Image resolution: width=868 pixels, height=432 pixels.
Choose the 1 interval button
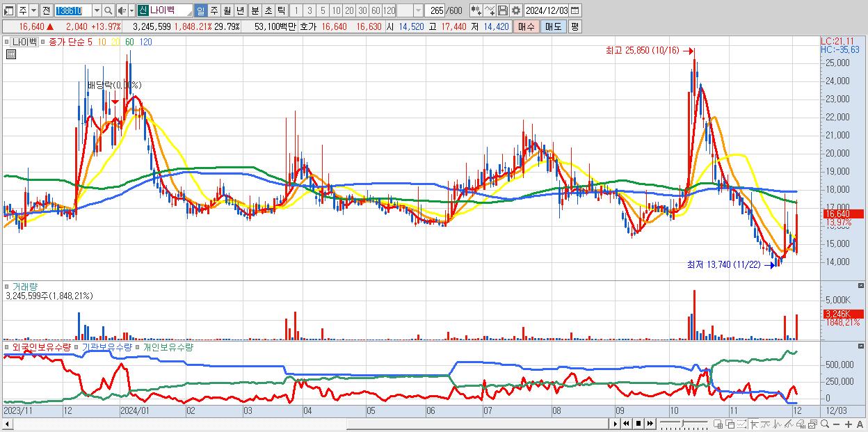(x=296, y=10)
